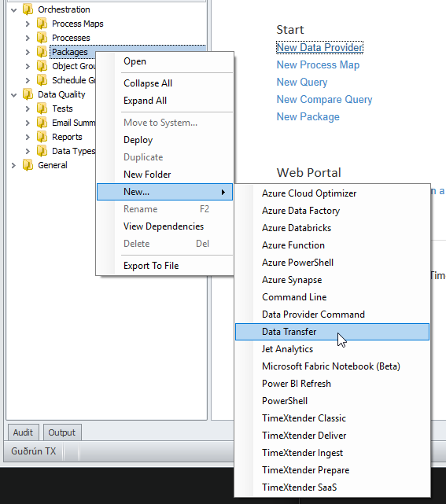
Task: Open the New Compare Query link
Action: [x=324, y=100]
